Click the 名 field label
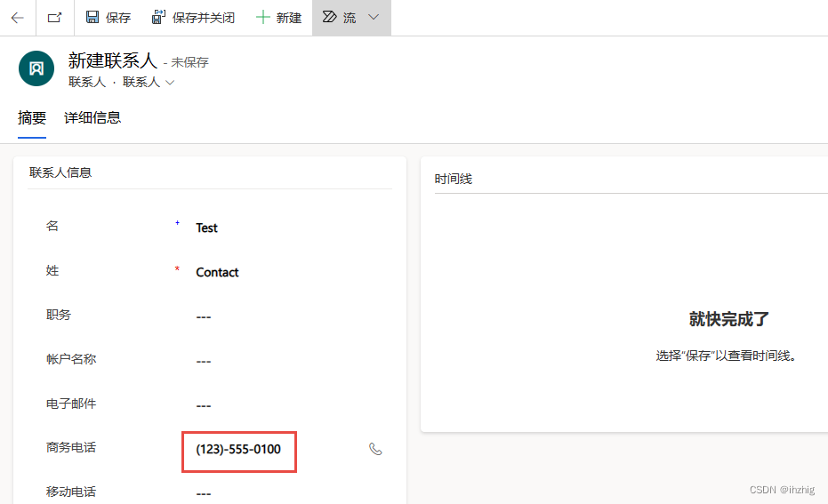Screen dimensions: 828x504 (52, 226)
